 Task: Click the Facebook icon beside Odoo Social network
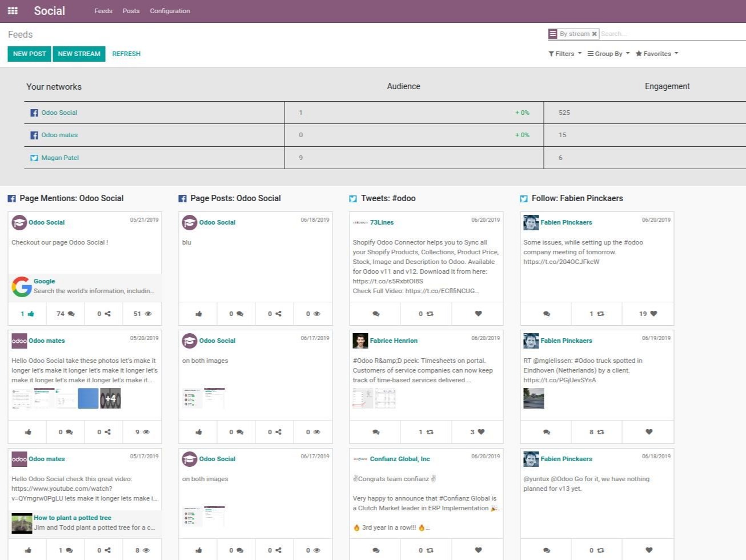pos(34,112)
